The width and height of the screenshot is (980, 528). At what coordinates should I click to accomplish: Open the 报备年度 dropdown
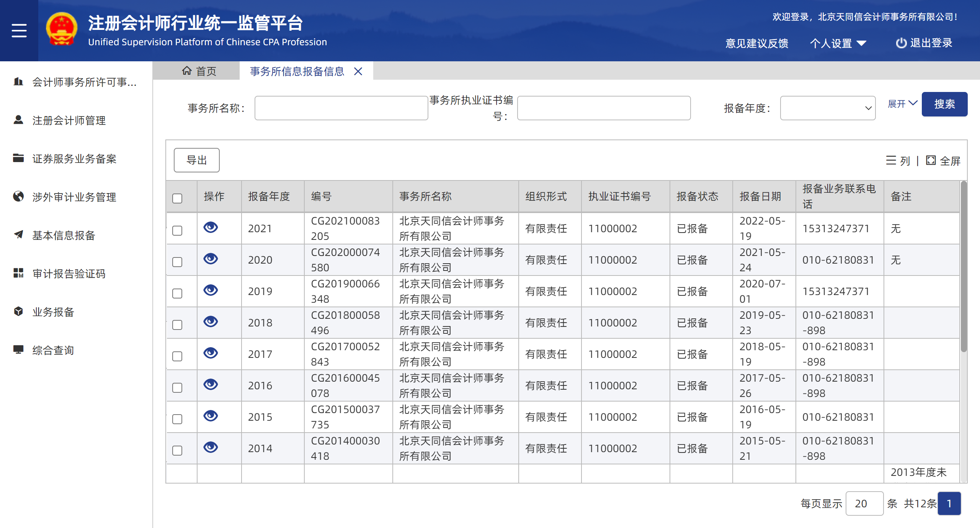coord(827,108)
